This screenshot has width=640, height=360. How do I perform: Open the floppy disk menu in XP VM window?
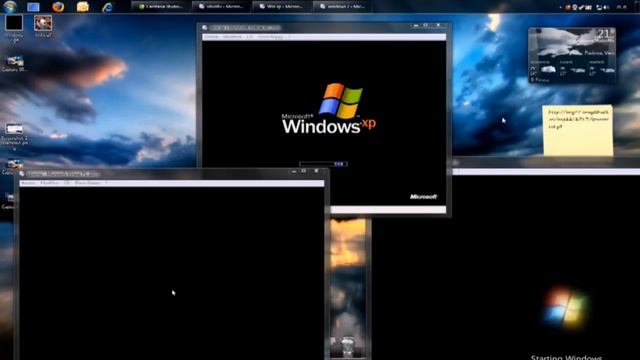point(270,37)
